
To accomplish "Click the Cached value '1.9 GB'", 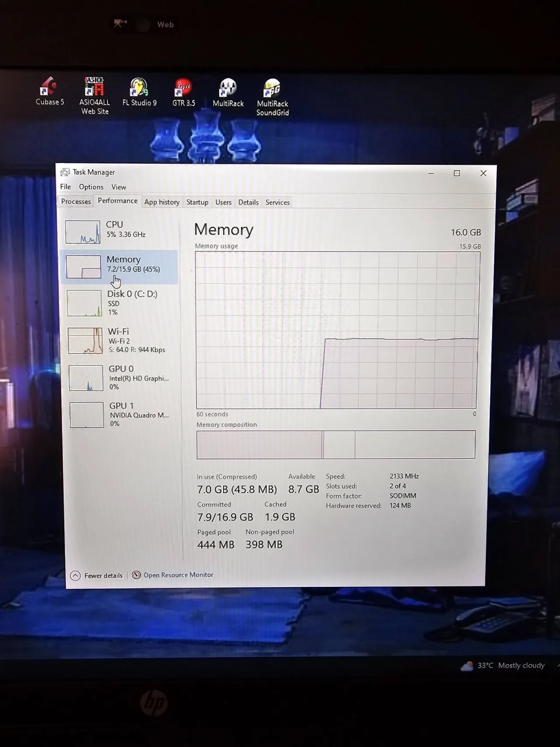I will 280,517.
